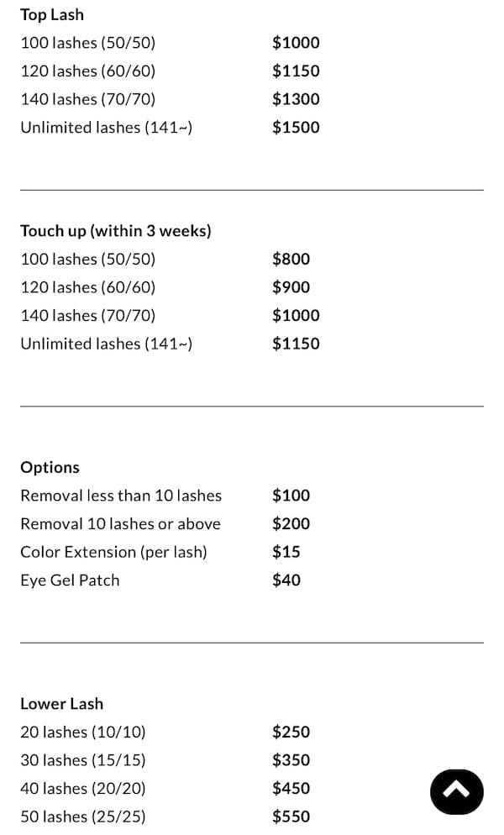Click 20 lashes (10/10) lower lash row

coord(165,732)
